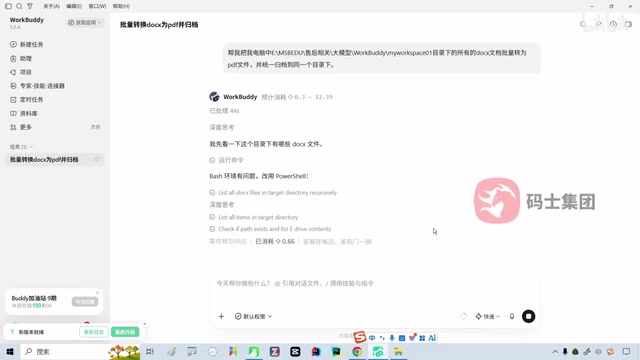This screenshot has width=640, height=360.
Task: Open Task View on the taskbar
Action: [150, 351]
